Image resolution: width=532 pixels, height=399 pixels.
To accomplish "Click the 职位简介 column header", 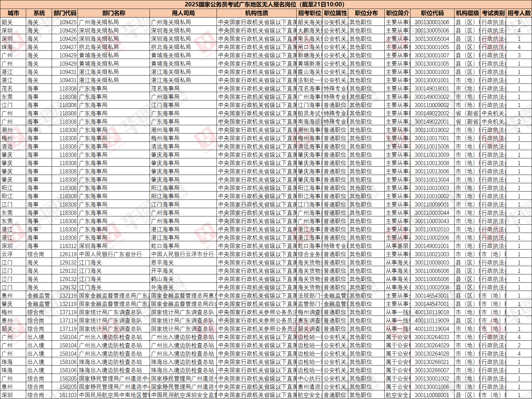I will pos(397,13).
